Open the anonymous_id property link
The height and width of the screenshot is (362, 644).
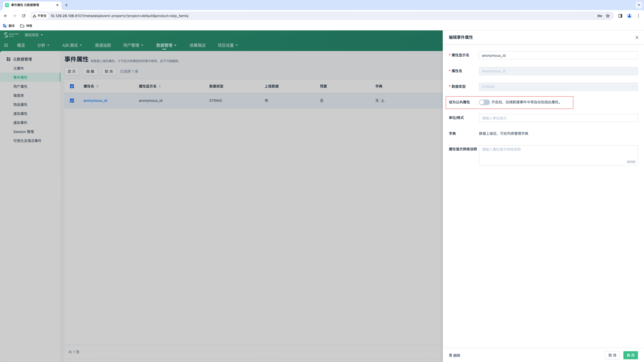[95, 101]
